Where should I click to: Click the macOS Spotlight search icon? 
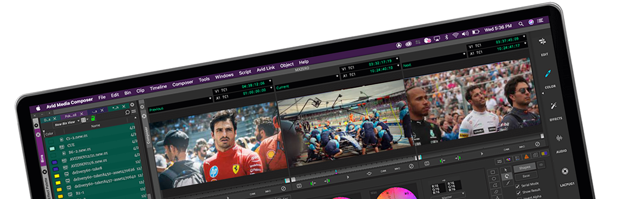tap(521, 25)
